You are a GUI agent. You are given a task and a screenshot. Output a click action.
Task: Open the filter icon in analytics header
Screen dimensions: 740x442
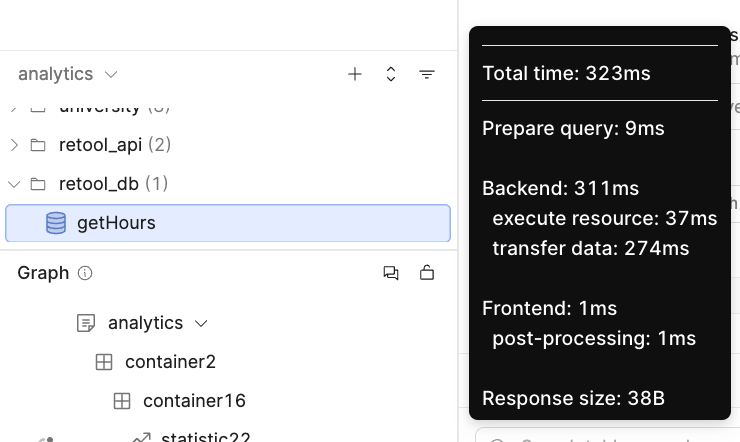[x=427, y=74]
